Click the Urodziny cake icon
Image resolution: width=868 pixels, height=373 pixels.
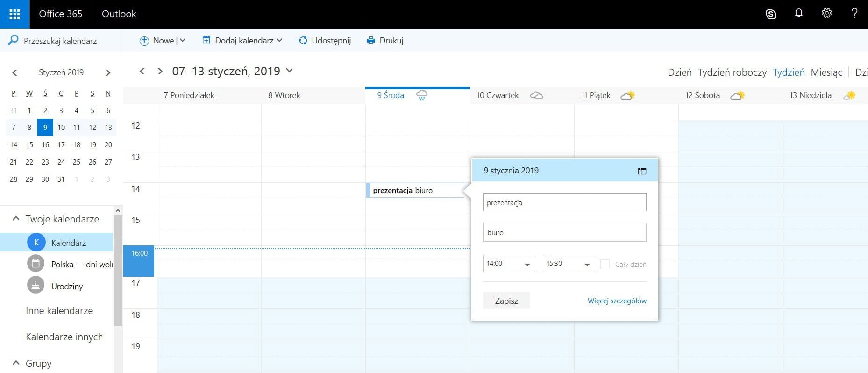tap(36, 286)
